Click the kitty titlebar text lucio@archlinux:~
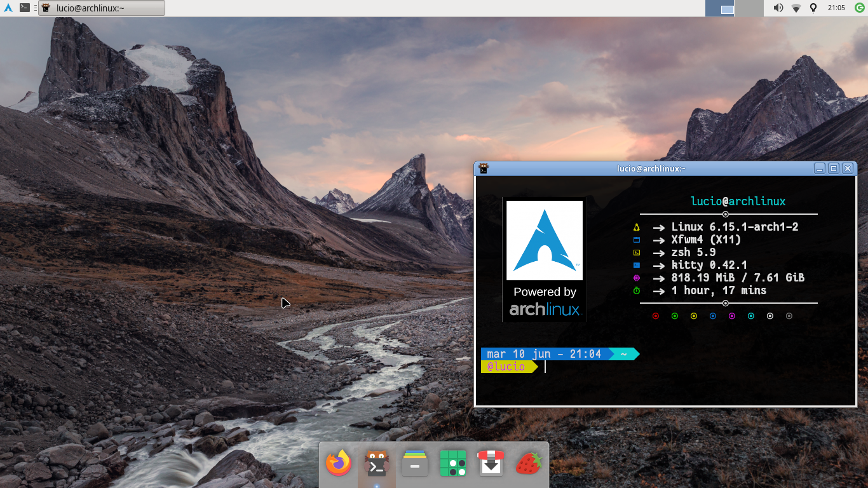Screen dimensions: 868x488 (651, 168)
